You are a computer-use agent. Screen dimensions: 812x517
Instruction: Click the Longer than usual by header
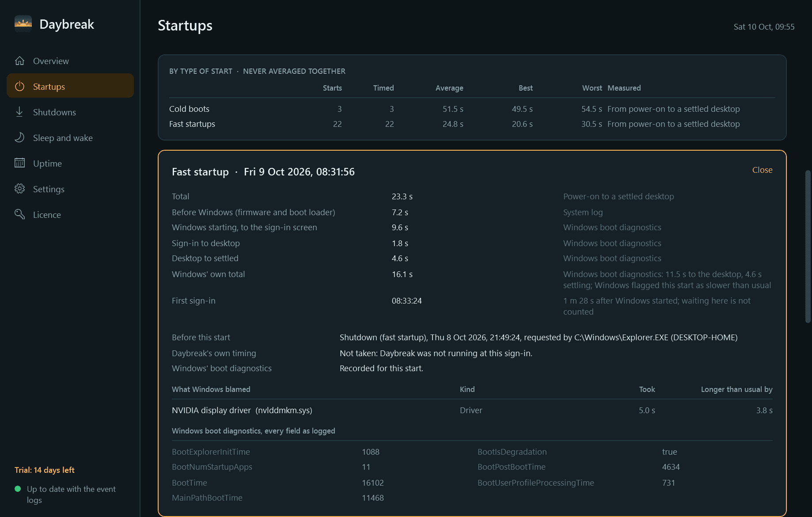(736, 389)
